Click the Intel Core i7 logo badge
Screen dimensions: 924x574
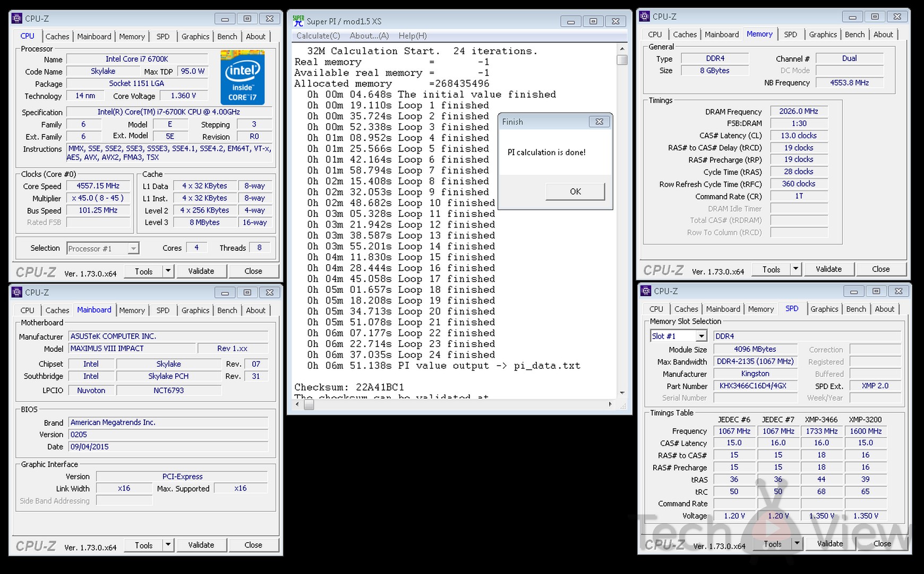[x=242, y=78]
